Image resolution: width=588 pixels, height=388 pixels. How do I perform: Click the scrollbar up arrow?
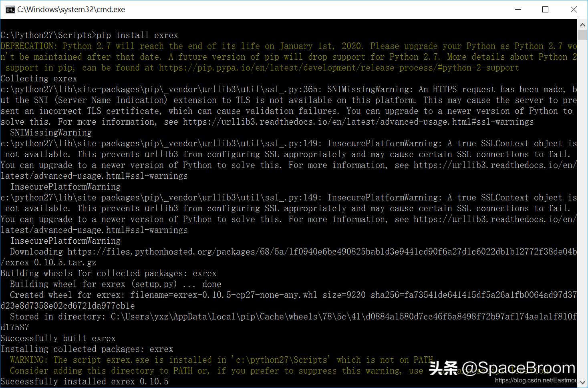coord(583,24)
